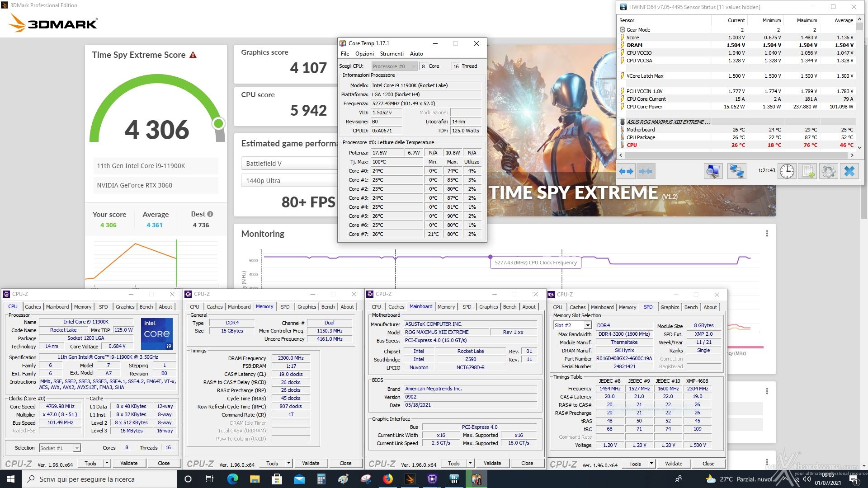
Task: Open Calculator from taskbar
Action: point(321,479)
